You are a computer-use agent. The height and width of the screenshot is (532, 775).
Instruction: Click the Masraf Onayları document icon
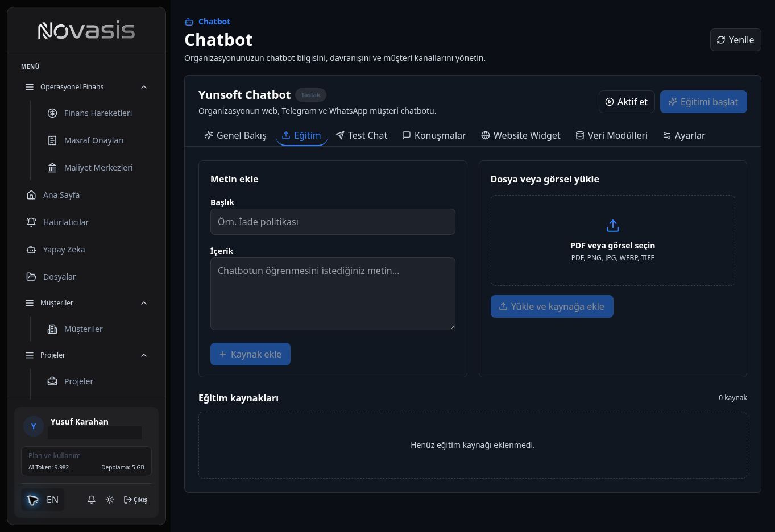click(x=52, y=140)
